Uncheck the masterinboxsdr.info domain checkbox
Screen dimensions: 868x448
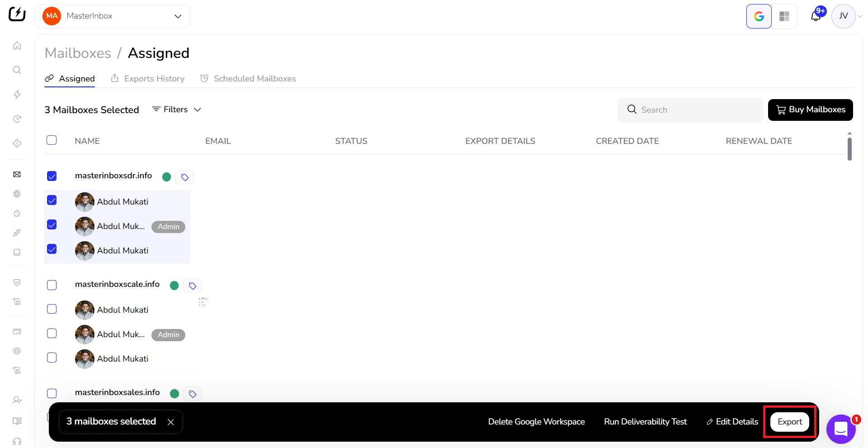pos(52,176)
